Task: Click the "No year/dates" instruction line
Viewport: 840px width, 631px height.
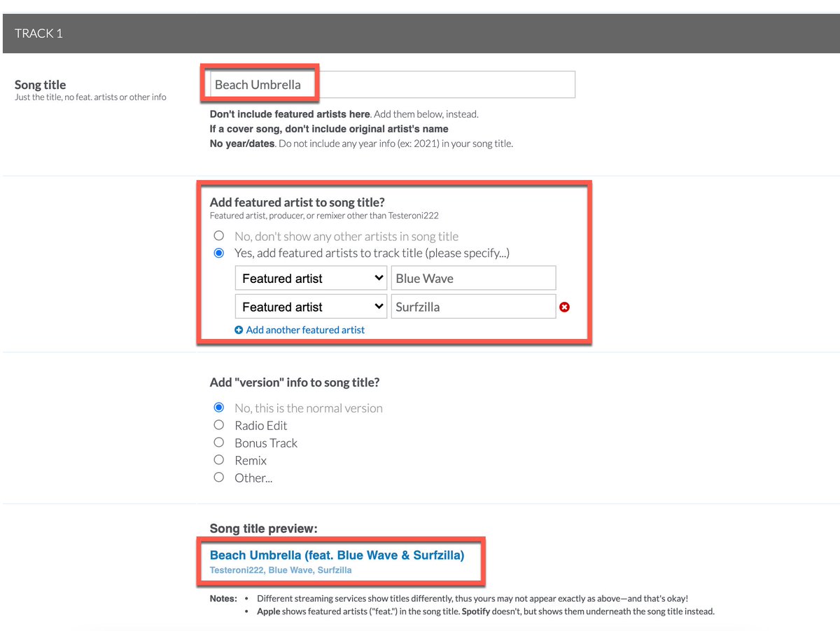Action: (361, 144)
